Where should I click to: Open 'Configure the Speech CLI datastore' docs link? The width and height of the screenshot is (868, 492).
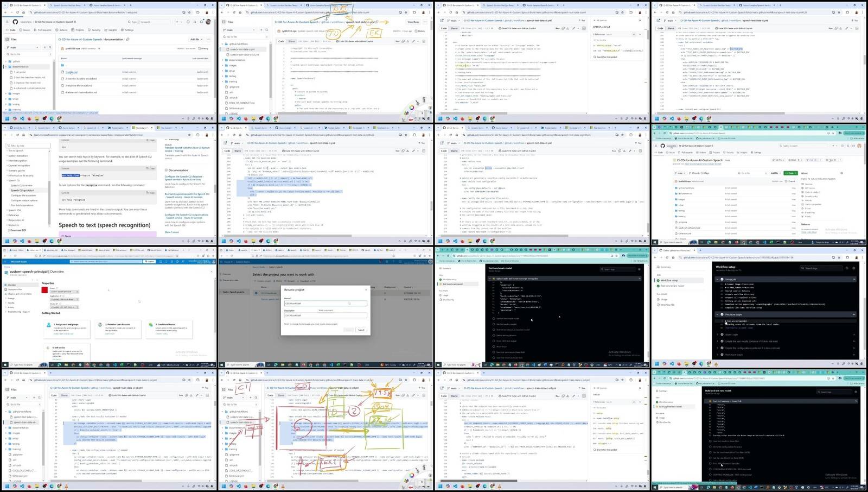tap(184, 178)
